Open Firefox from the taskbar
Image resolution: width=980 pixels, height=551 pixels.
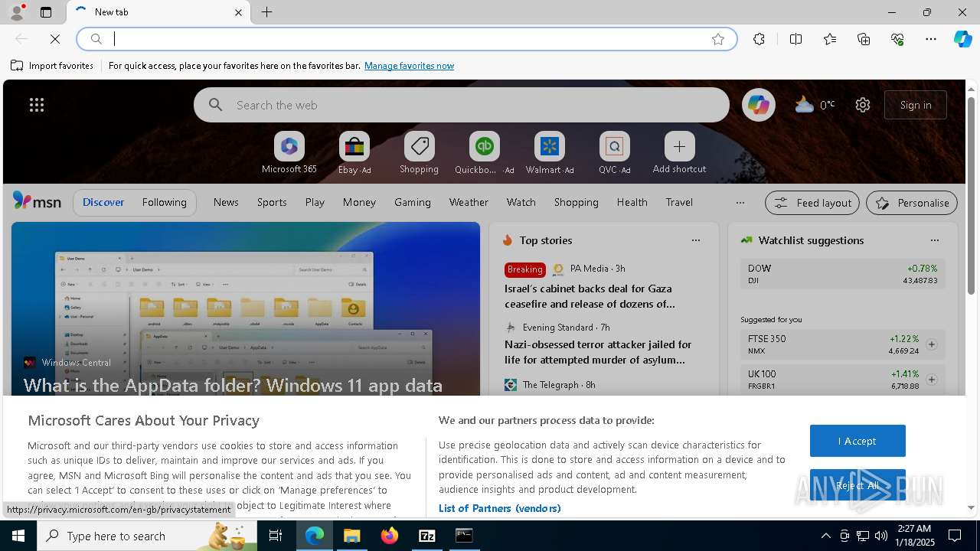(390, 536)
